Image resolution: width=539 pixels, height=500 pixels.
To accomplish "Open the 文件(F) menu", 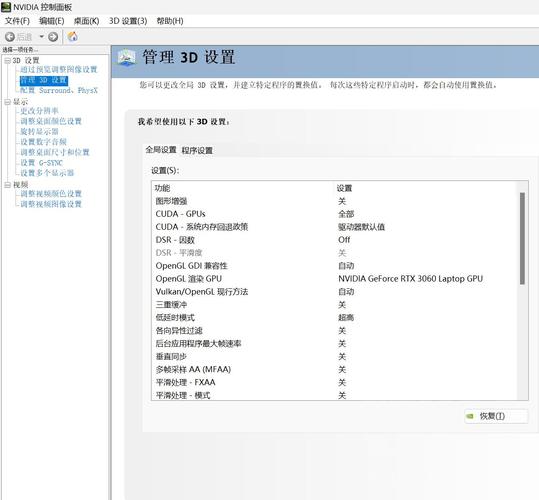I will click(x=17, y=21).
